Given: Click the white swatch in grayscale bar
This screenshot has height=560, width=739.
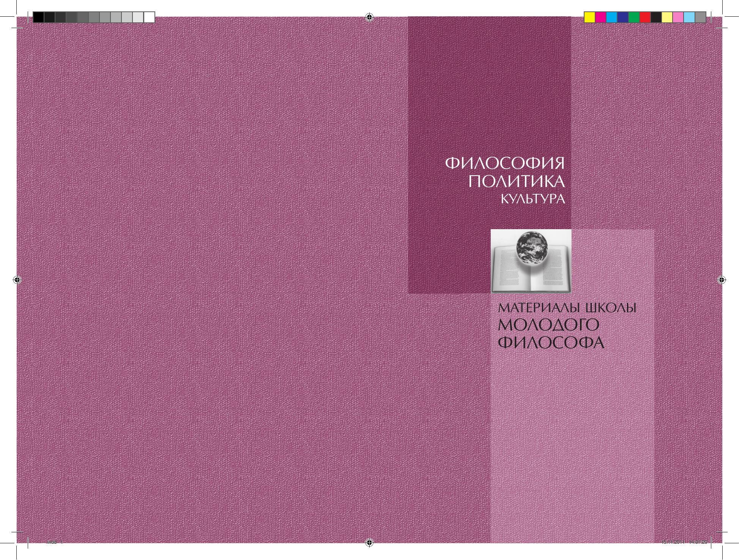Looking at the screenshot, I should coord(149,17).
